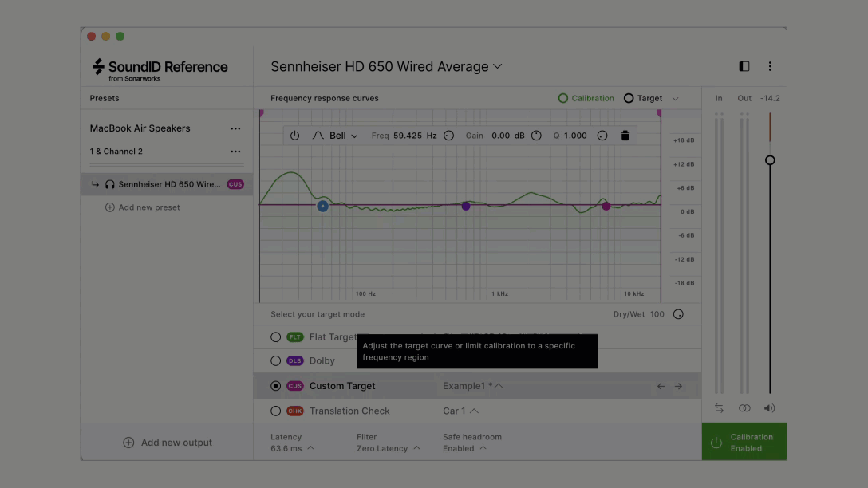This screenshot has height=488, width=868.
Task: Click the swap channels icon
Action: [x=719, y=408]
